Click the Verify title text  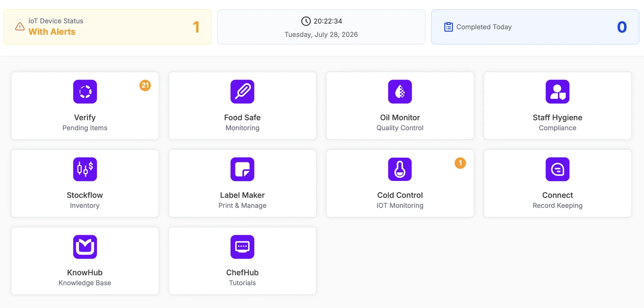point(85,117)
